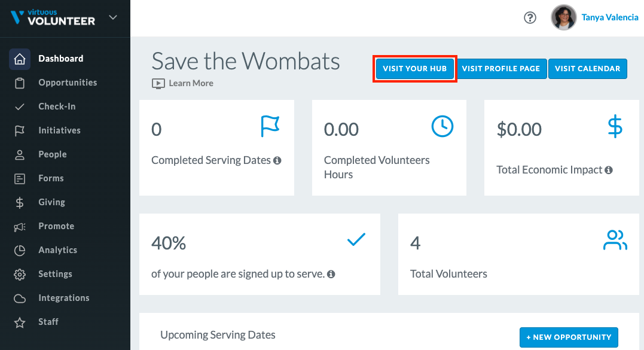Open the help question mark icon
Viewport: 644px width, 350px height.
click(x=530, y=18)
